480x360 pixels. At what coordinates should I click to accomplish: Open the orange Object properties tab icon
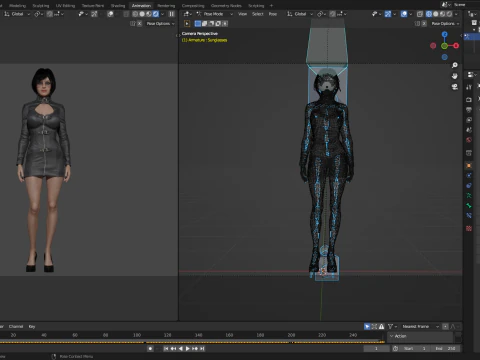coord(469,165)
